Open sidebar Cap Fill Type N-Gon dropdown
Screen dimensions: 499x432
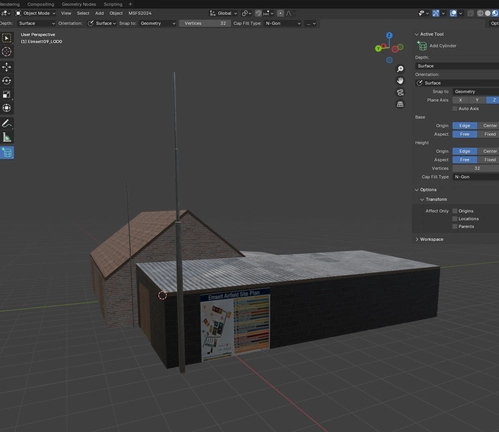click(476, 177)
